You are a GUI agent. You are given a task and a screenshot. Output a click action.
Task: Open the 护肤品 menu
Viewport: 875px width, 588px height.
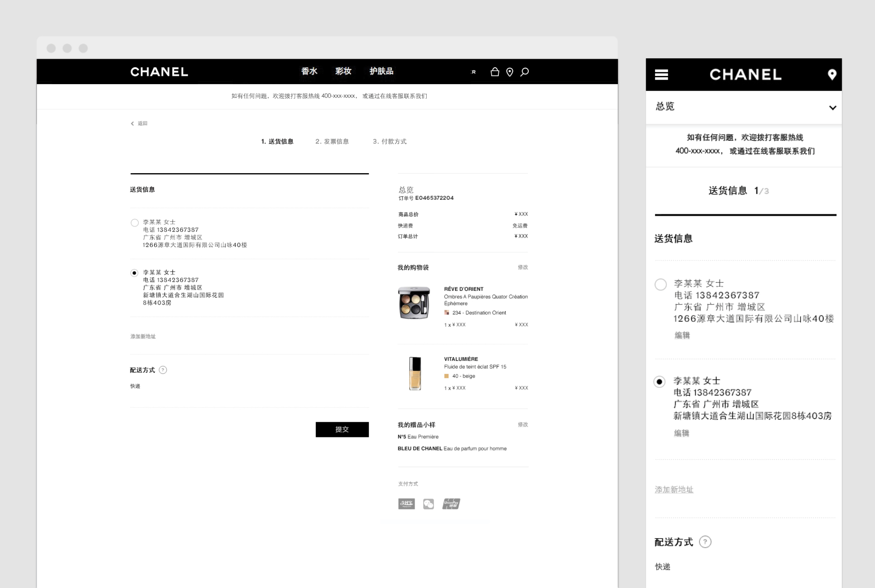382,71
